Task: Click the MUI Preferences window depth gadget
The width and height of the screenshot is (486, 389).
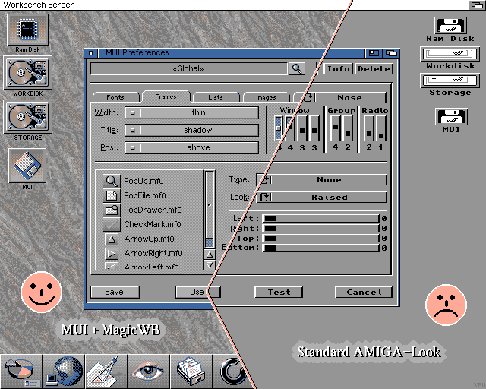Action: click(x=392, y=53)
